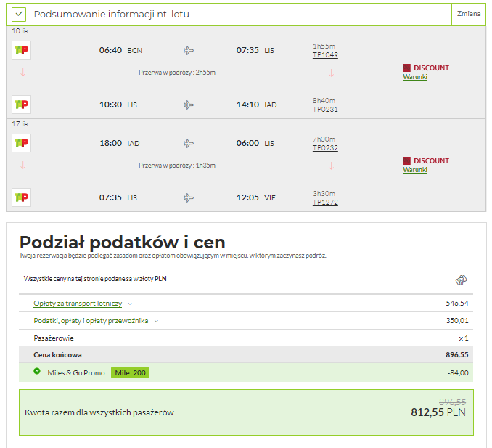Click Cena końcowa value 896,55

tap(457, 355)
